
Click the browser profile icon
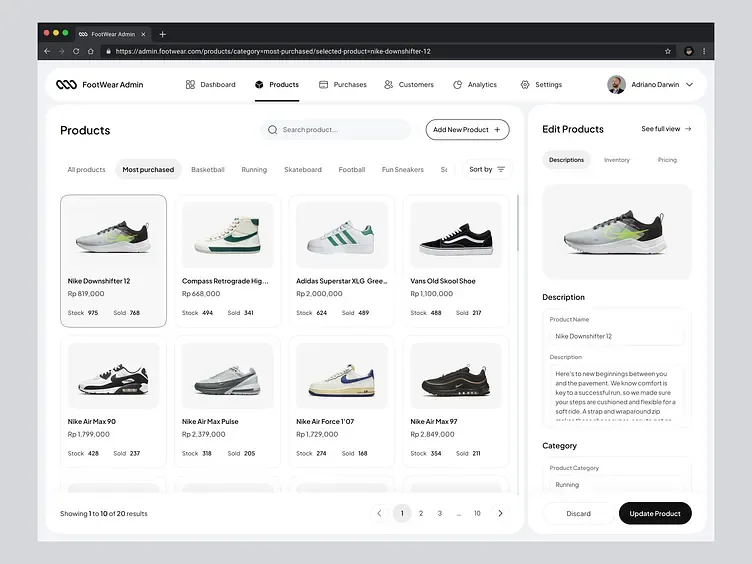coord(689,51)
